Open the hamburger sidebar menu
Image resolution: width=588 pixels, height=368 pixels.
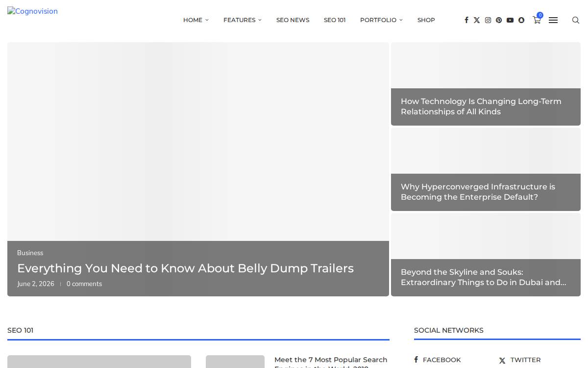pos(553,20)
